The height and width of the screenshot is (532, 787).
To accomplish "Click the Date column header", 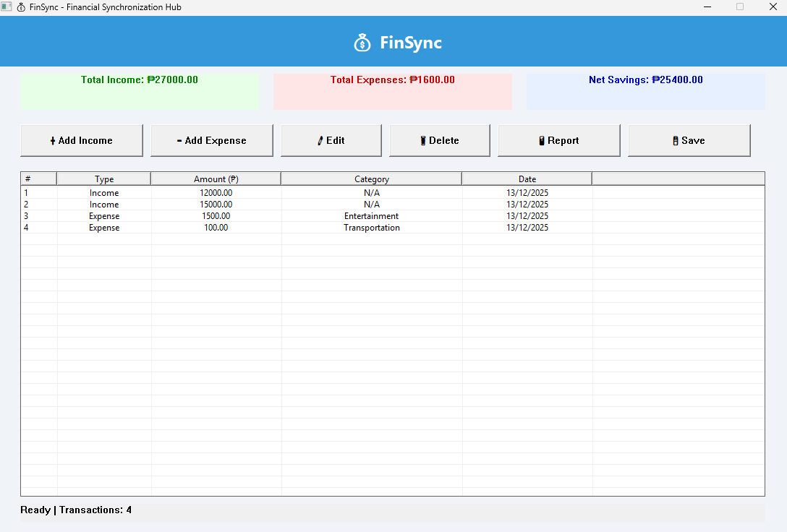I will (527, 179).
